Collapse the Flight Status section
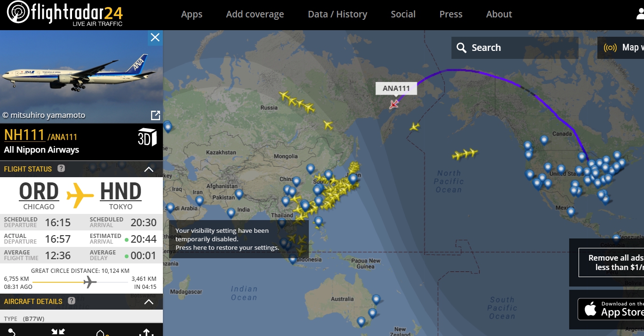Viewport: 644px width, 336px height. coord(149,169)
